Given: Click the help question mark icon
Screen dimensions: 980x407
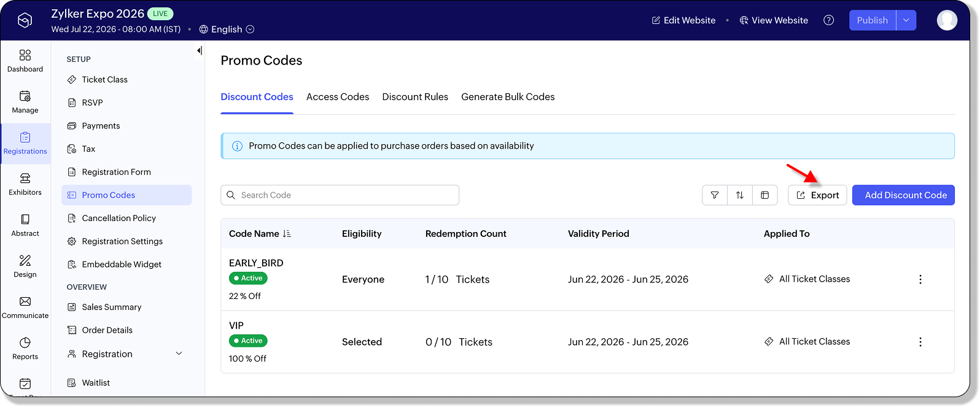Looking at the screenshot, I should [x=828, y=20].
